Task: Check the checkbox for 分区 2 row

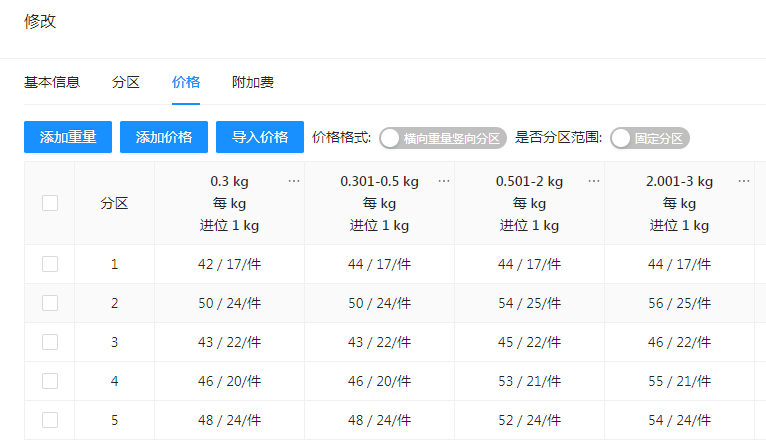Action: [x=50, y=303]
